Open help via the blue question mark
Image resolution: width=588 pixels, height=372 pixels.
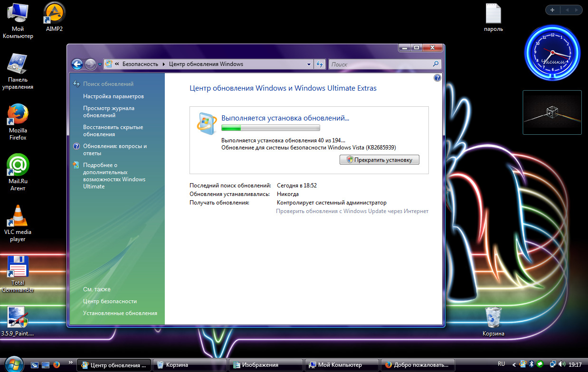pos(437,78)
